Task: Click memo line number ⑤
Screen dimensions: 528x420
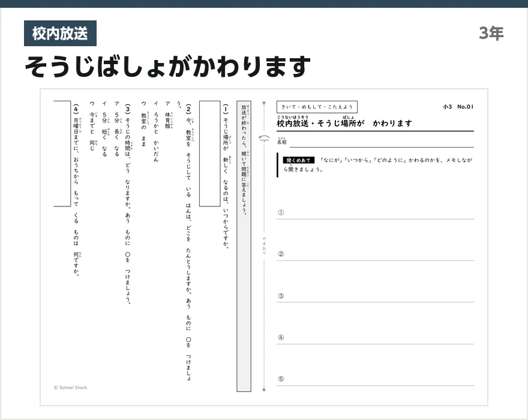Action: (281, 379)
